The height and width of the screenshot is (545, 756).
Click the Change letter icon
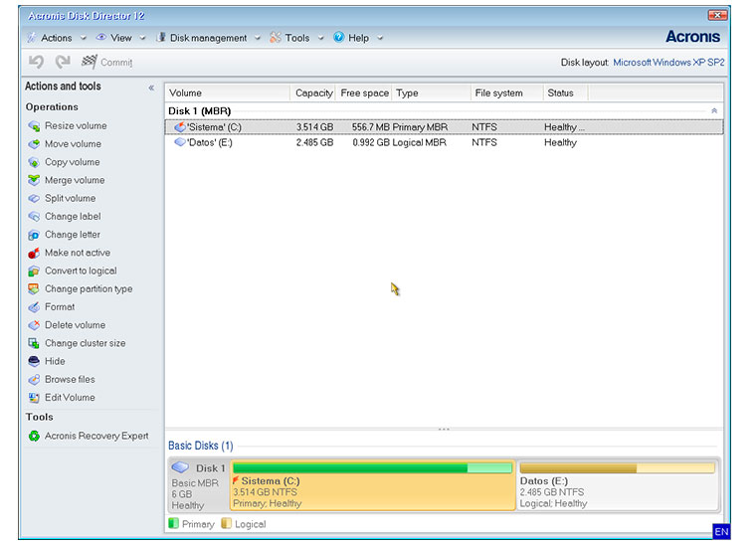(34, 235)
